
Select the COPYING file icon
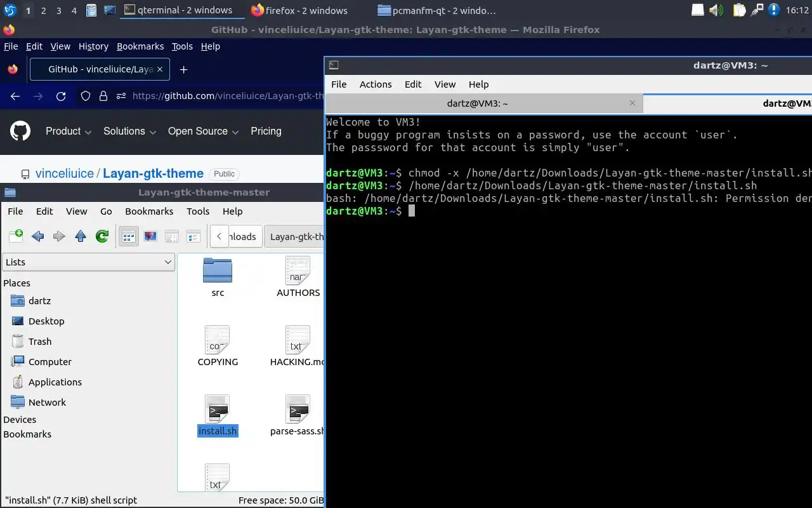pyautogui.click(x=218, y=340)
